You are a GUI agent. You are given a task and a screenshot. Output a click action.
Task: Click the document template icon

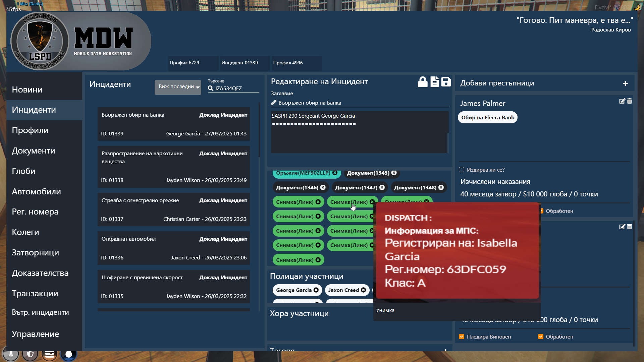tap(434, 82)
